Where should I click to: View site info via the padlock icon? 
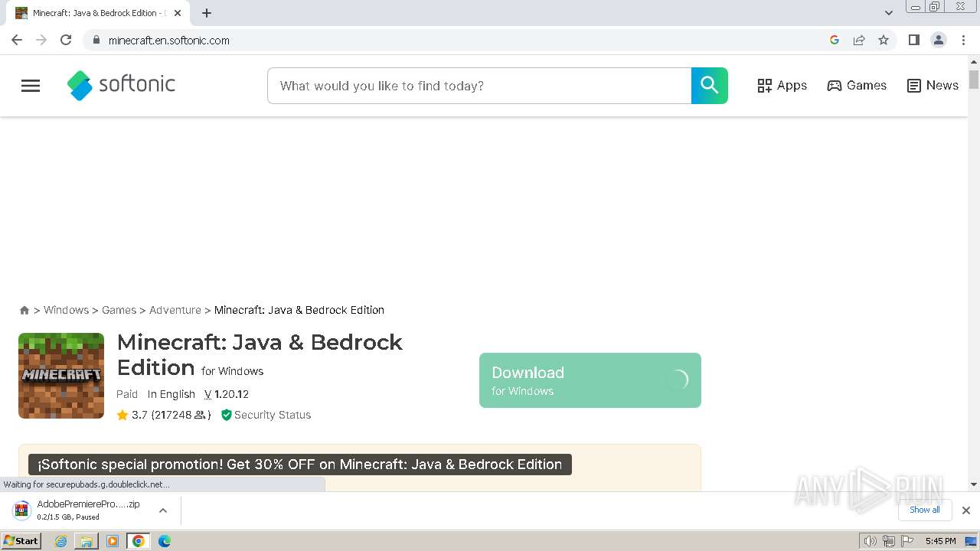click(96, 40)
